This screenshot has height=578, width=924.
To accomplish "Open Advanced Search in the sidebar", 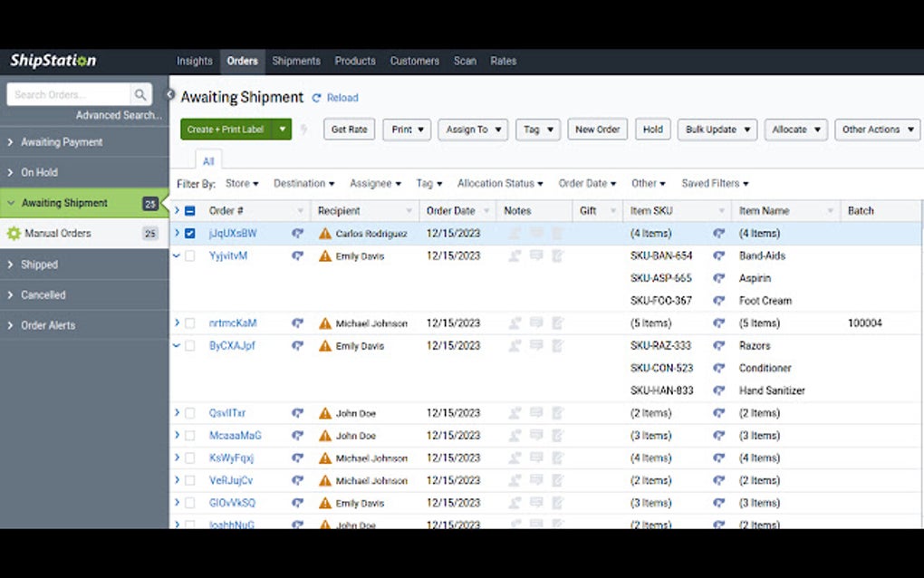I will tap(119, 115).
